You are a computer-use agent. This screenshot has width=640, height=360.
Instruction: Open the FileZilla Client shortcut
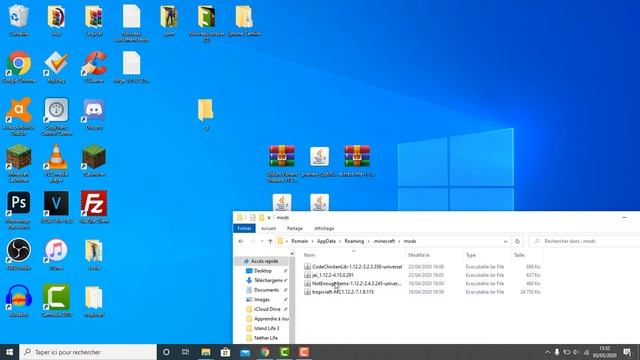pyautogui.click(x=94, y=207)
